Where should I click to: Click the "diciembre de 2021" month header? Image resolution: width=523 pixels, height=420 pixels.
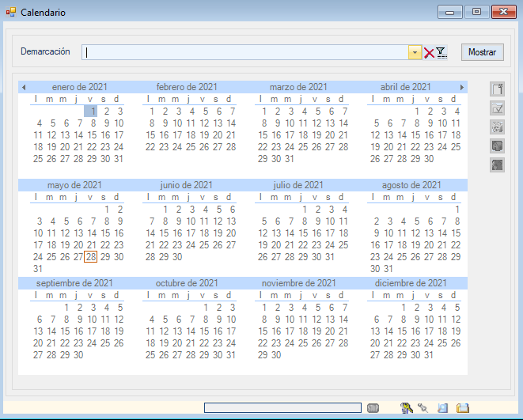coord(411,283)
